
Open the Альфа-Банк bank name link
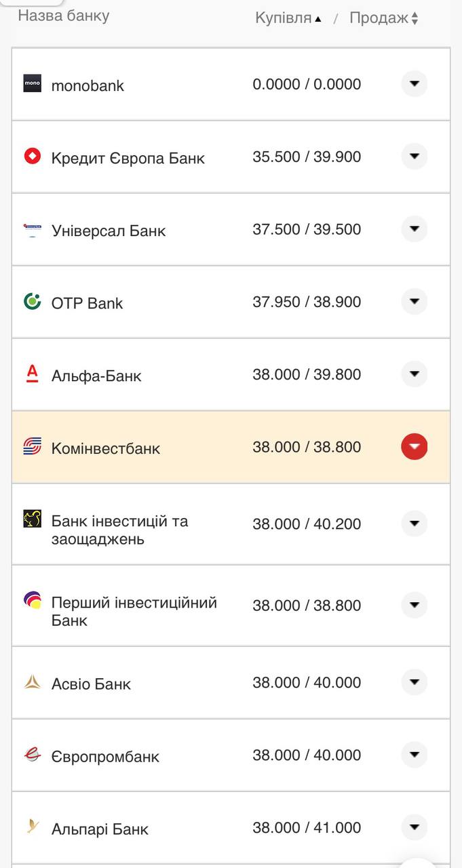coord(97,374)
